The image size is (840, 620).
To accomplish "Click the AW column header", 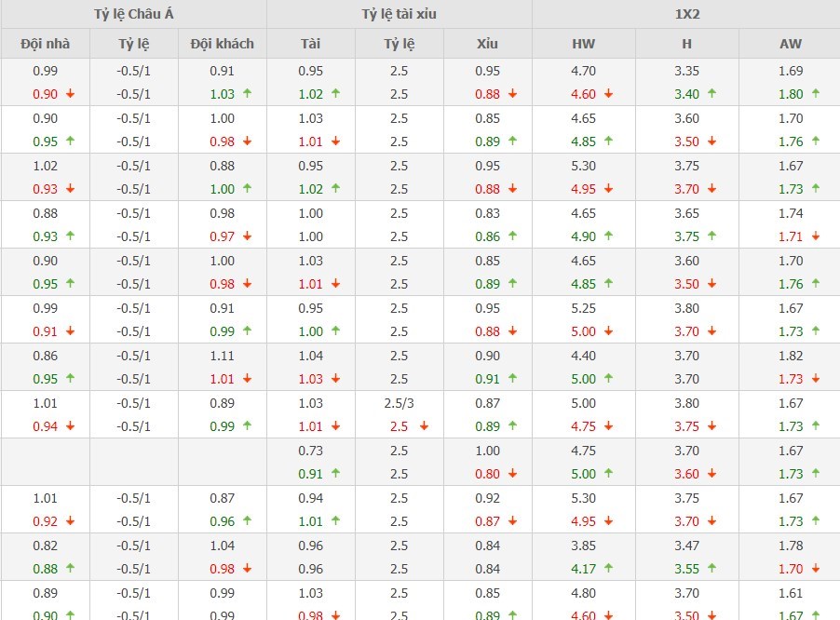I will click(790, 44).
